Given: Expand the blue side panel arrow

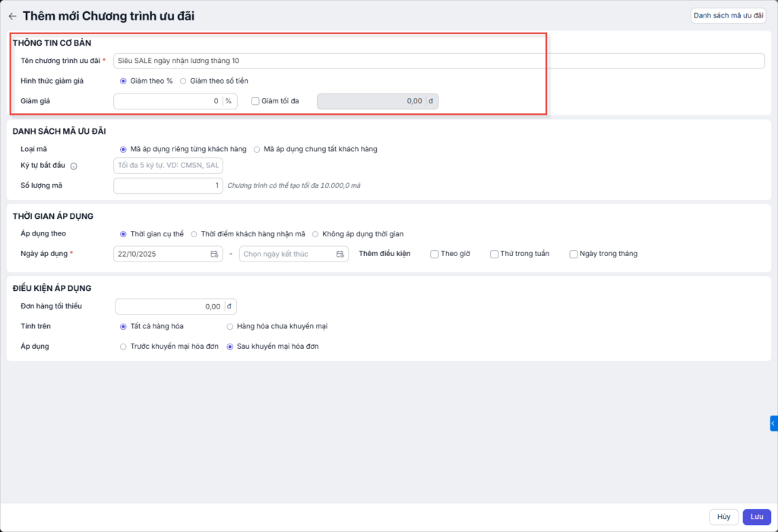Looking at the screenshot, I should pyautogui.click(x=773, y=423).
